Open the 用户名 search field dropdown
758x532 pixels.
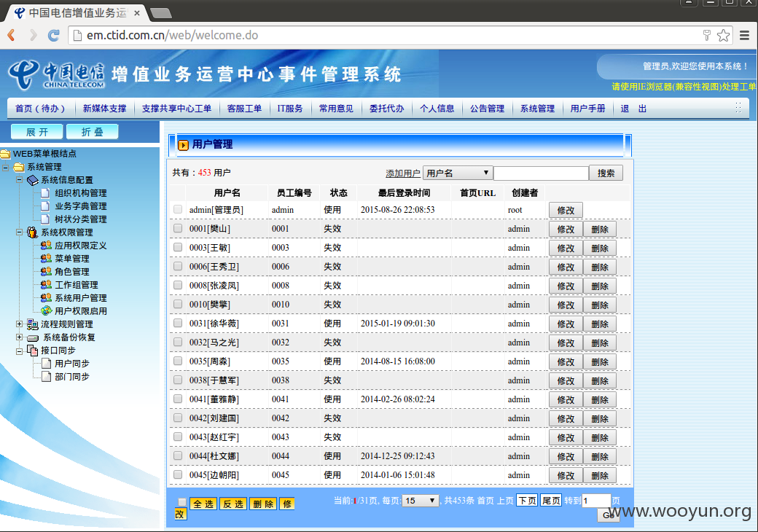(x=457, y=173)
